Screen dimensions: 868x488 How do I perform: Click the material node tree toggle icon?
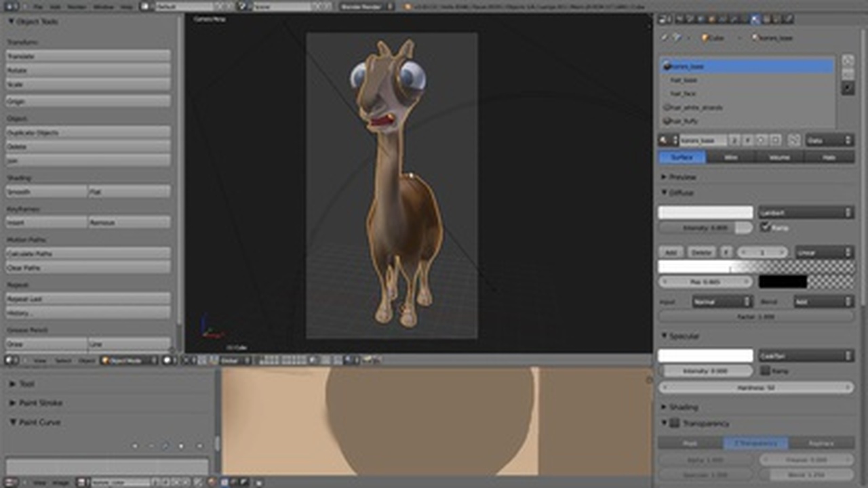(x=793, y=140)
